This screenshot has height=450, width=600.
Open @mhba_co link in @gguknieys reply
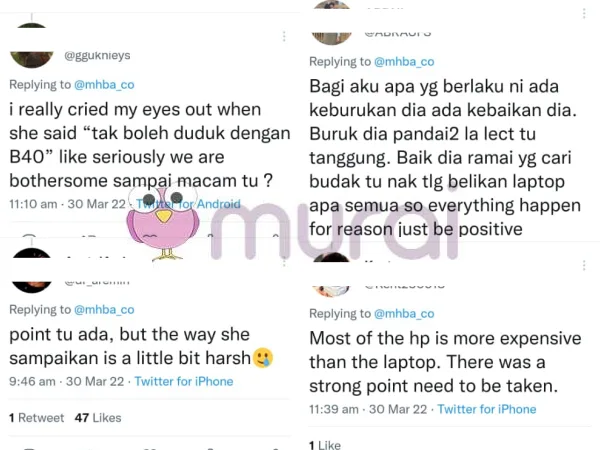point(104,85)
